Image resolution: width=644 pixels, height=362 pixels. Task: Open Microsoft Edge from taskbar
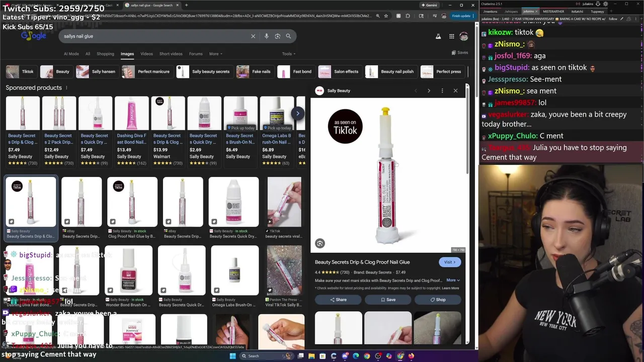[356, 356]
